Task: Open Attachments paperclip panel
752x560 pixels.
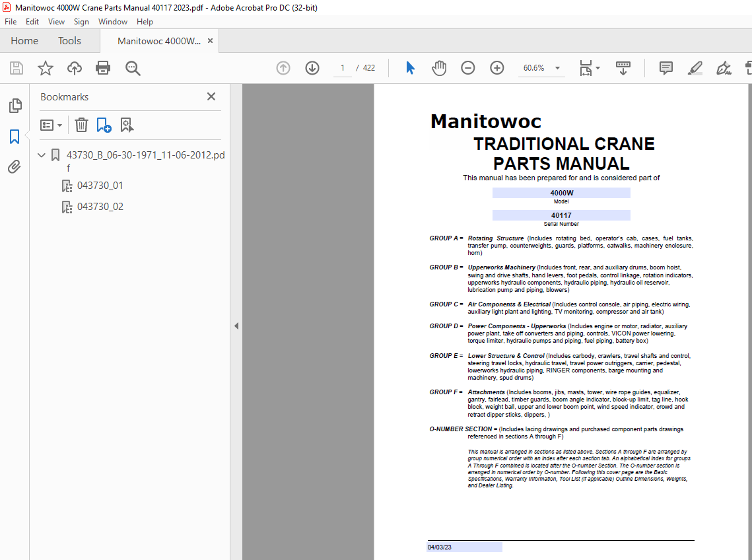Action: [15, 166]
